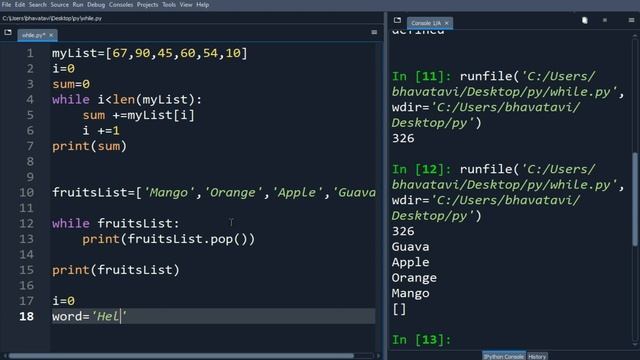This screenshot has width=640, height=360.
Task: Open the Source menu
Action: point(60,5)
